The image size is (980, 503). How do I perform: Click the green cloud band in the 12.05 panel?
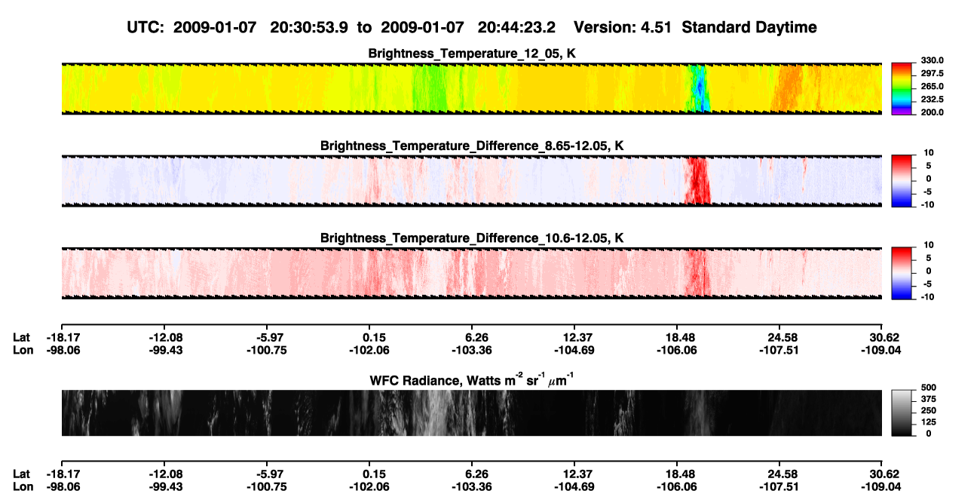[430, 89]
